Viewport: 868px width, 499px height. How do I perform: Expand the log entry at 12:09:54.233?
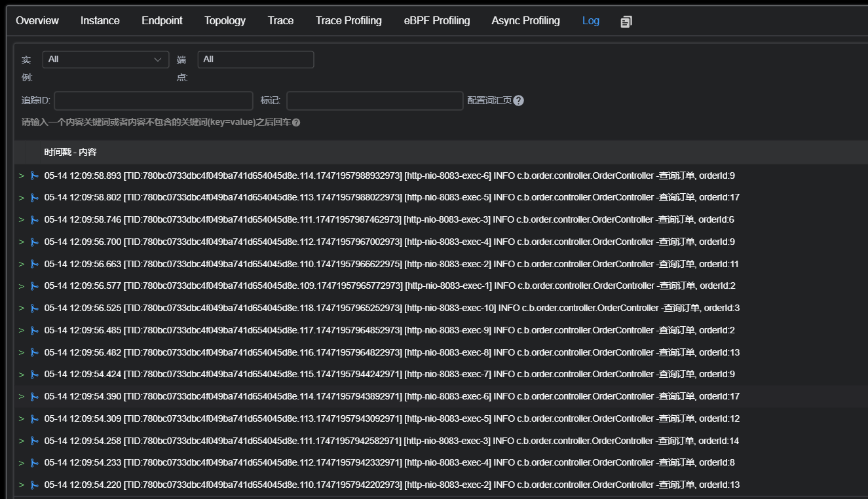click(x=22, y=463)
